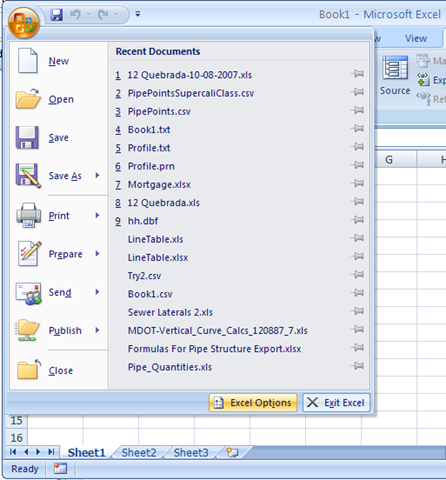The image size is (446, 480).
Task: Click the Exit Excel button
Action: tap(336, 403)
